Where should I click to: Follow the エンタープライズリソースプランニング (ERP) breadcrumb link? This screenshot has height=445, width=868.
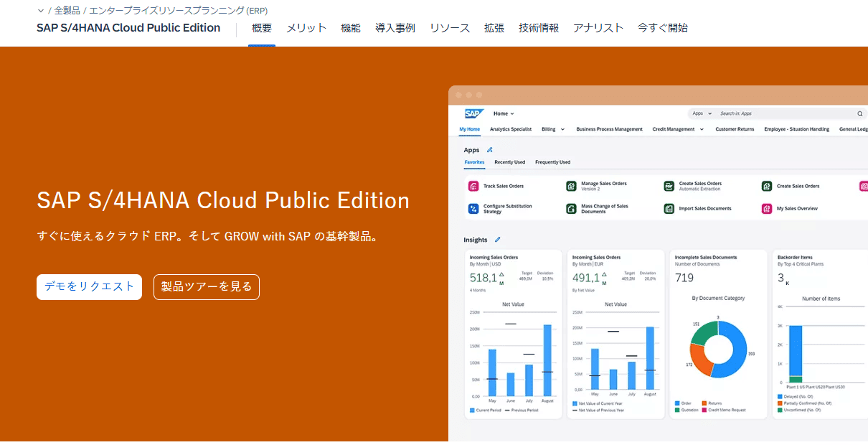(179, 11)
